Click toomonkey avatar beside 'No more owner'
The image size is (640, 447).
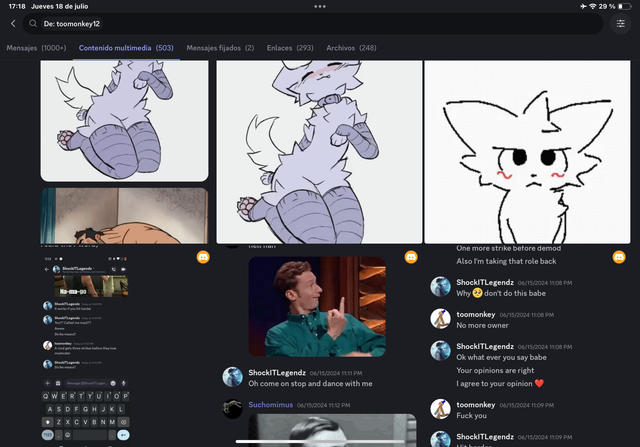coord(440,319)
